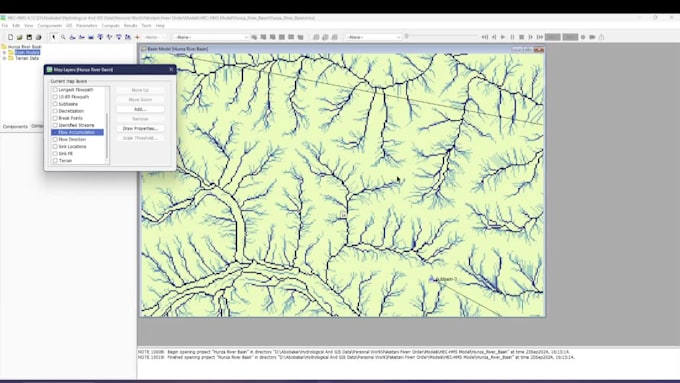Screen dimensions: 680x383
Task: Switch to the Components tab
Action: (x=15, y=127)
